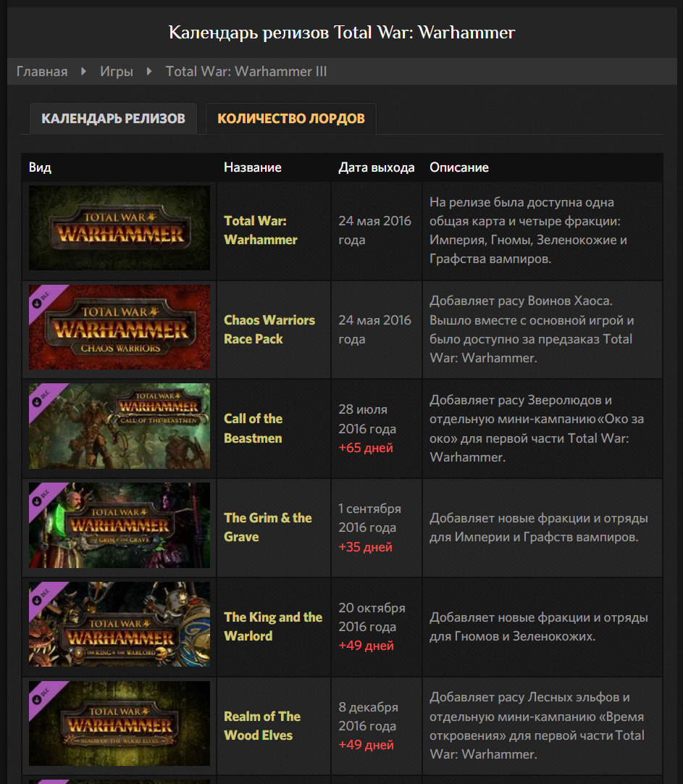Click the DLC badge on Beastmen image
The image size is (683, 784).
coord(42,399)
